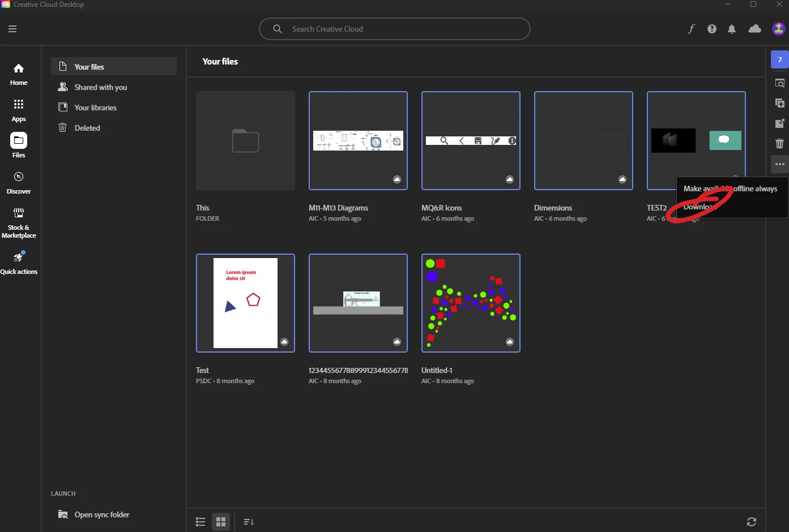
Task: Open the account profile avatar
Action: [x=779, y=29]
